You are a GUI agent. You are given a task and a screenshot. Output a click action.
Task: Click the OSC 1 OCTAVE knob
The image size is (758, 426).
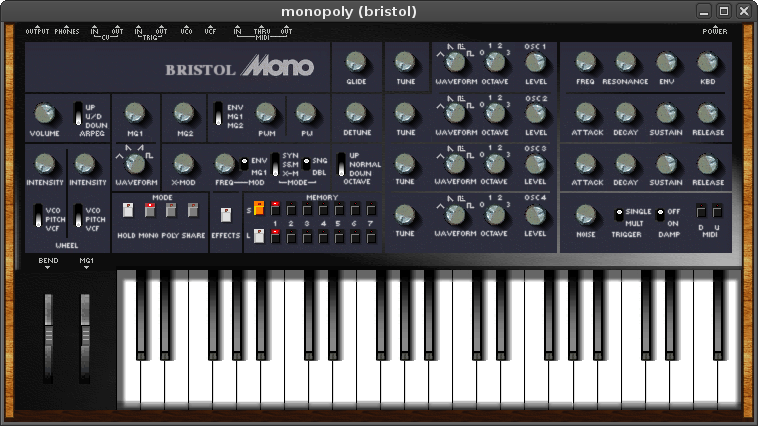click(x=495, y=62)
